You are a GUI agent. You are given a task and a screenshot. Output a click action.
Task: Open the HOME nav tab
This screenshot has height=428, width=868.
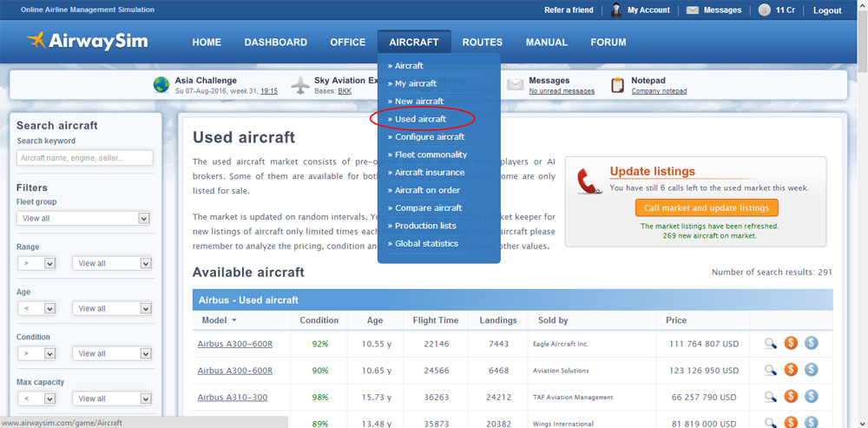(x=207, y=42)
